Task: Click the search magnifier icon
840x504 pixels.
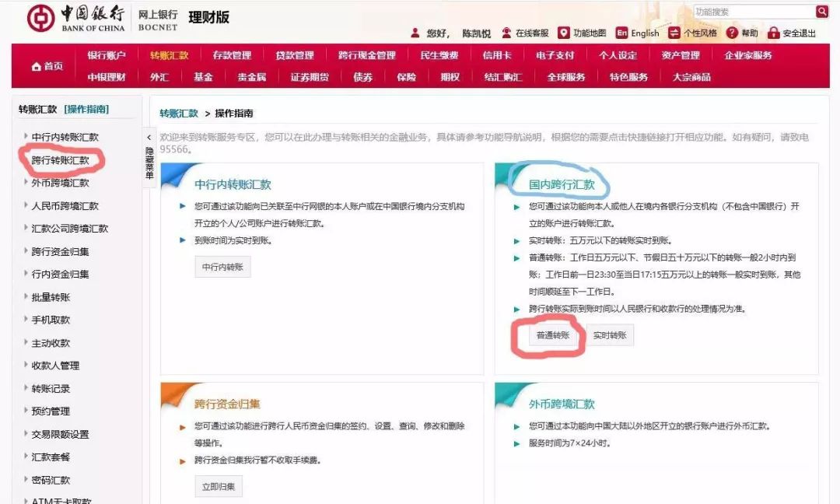Action: (822, 11)
